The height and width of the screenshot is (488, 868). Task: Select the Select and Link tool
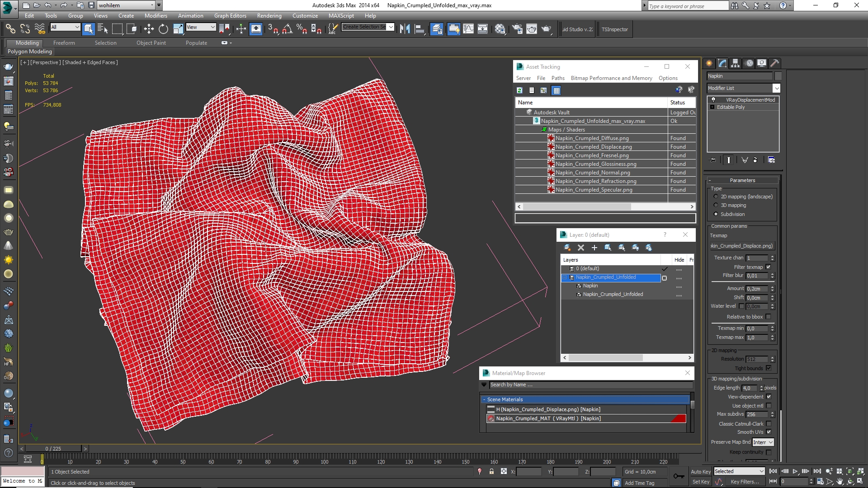[10, 29]
